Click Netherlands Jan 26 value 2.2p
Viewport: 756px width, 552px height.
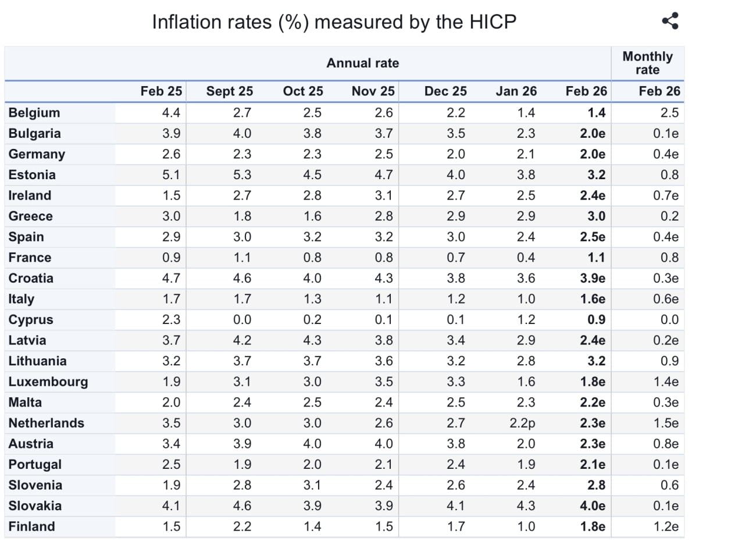click(x=522, y=423)
